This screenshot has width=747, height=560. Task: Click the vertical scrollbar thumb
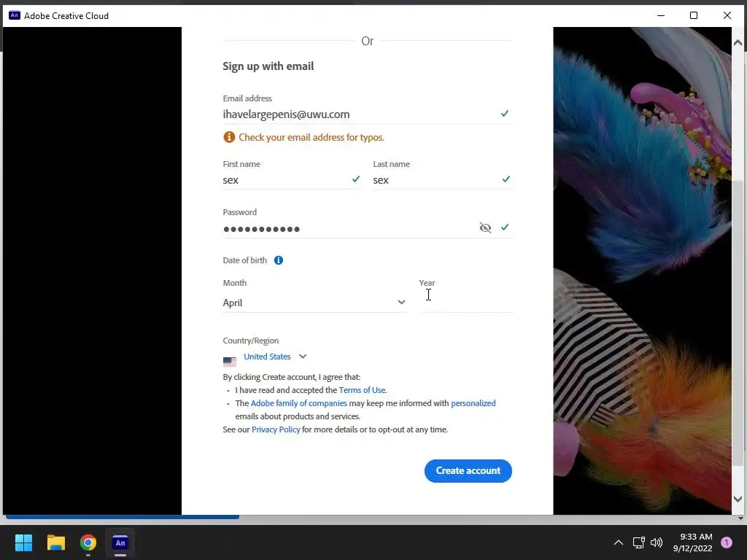point(738,324)
